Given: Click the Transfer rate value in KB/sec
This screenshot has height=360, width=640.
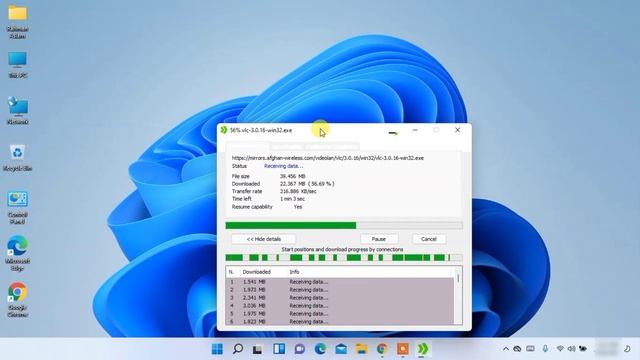Looking at the screenshot, I should click(x=298, y=191).
